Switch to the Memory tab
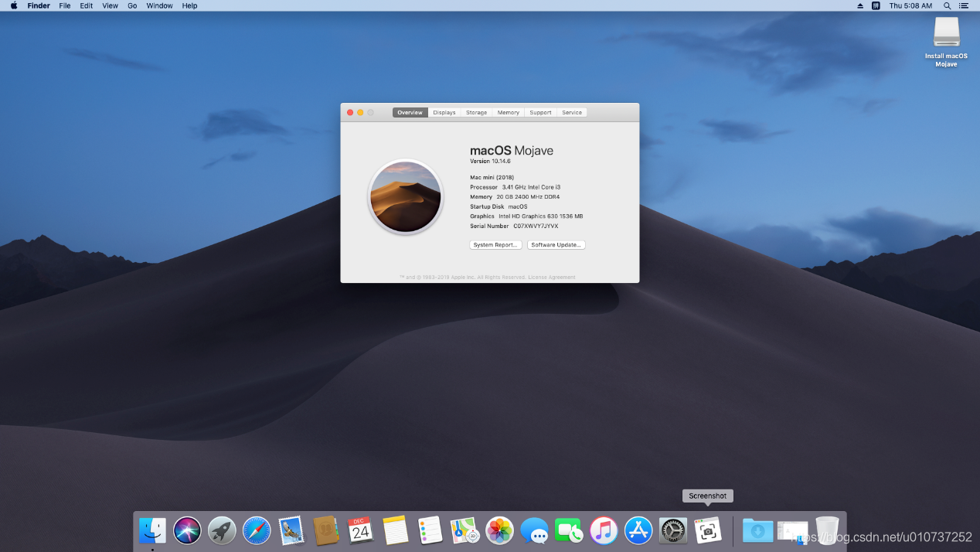 [509, 112]
